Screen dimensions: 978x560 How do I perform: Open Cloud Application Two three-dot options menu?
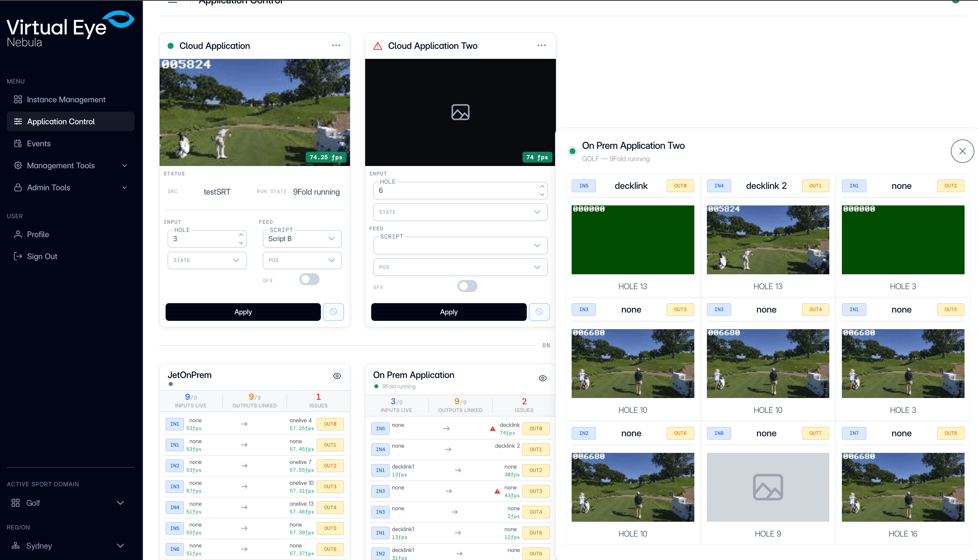542,45
